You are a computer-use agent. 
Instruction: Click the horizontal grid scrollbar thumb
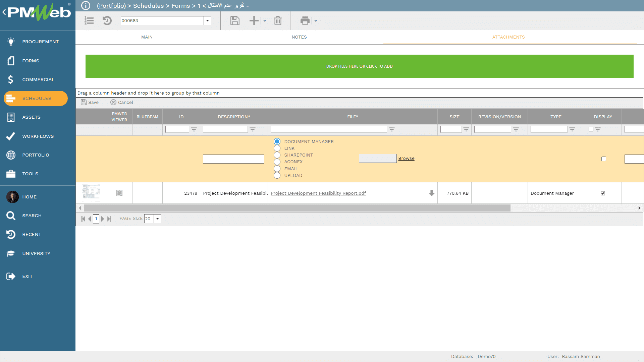297,208
